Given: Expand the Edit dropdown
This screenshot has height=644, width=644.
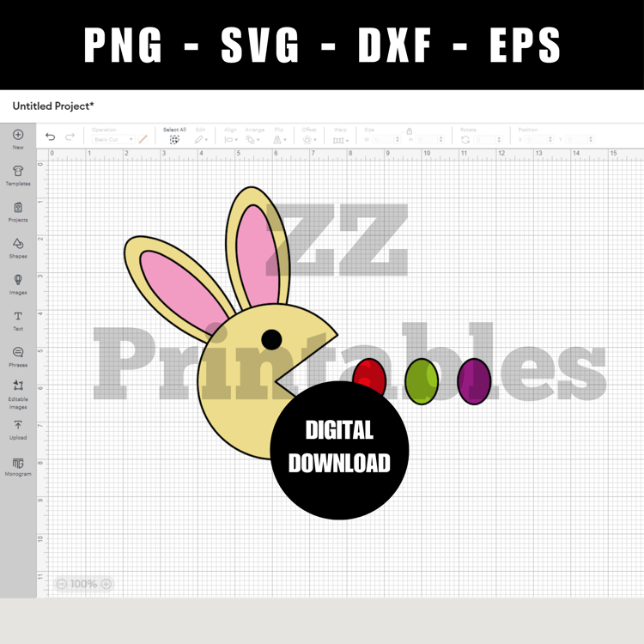Looking at the screenshot, I should tap(201, 140).
